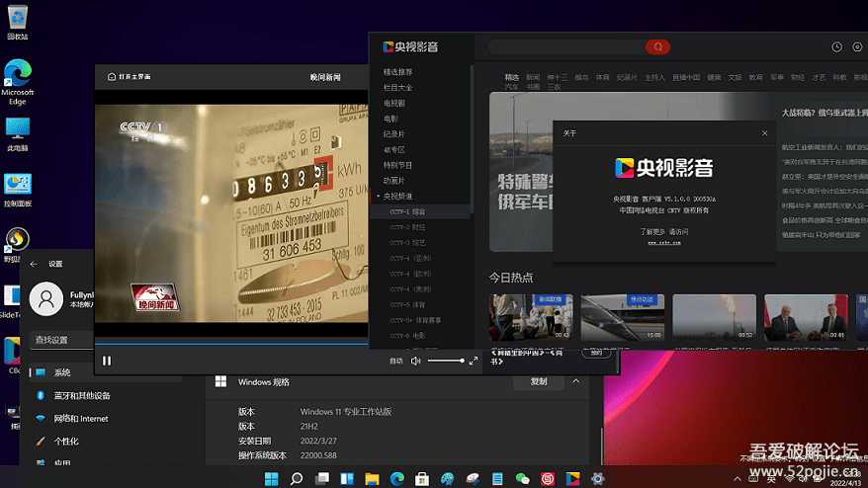Open the smoke plume video thumbnail

(714, 317)
